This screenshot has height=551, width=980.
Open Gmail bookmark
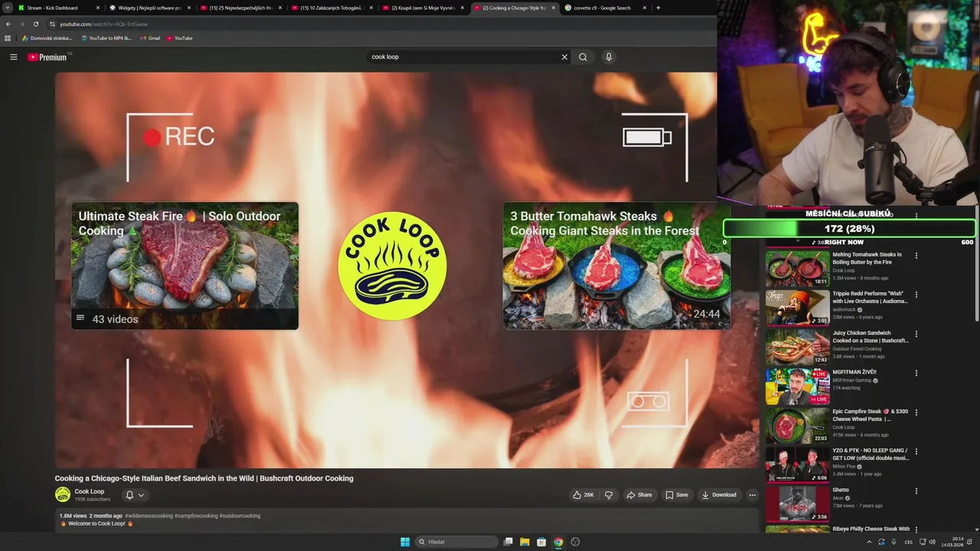pos(150,38)
